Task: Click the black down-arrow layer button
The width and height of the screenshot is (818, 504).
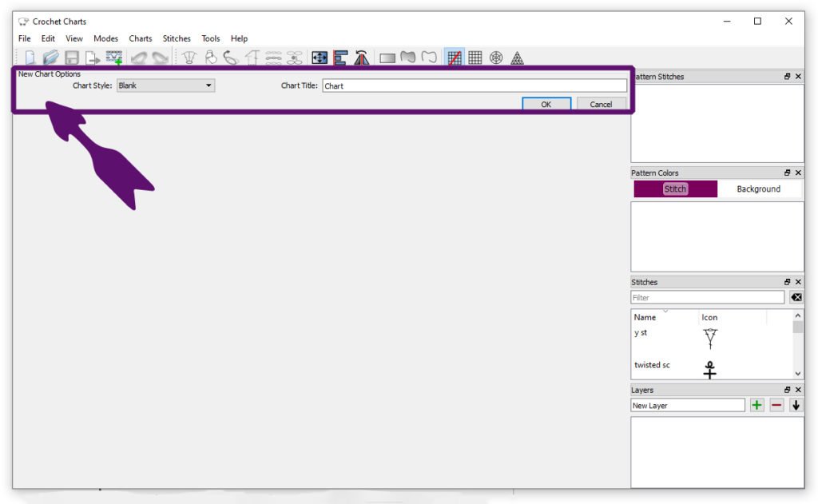Action: click(x=796, y=405)
